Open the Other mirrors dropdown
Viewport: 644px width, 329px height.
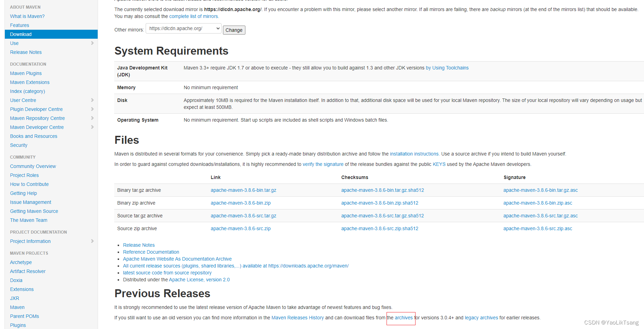click(184, 29)
